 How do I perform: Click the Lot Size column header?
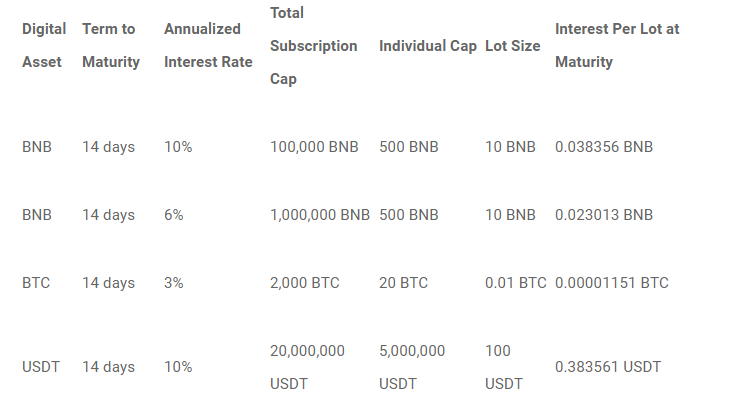pos(512,46)
